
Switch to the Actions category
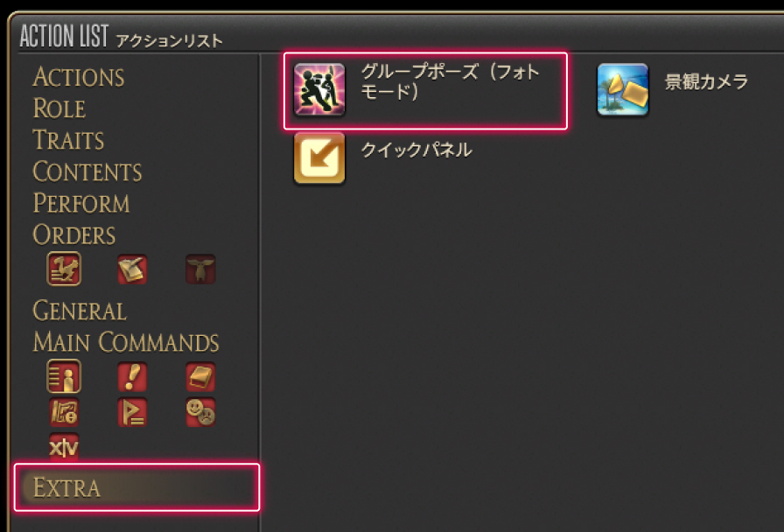point(79,78)
